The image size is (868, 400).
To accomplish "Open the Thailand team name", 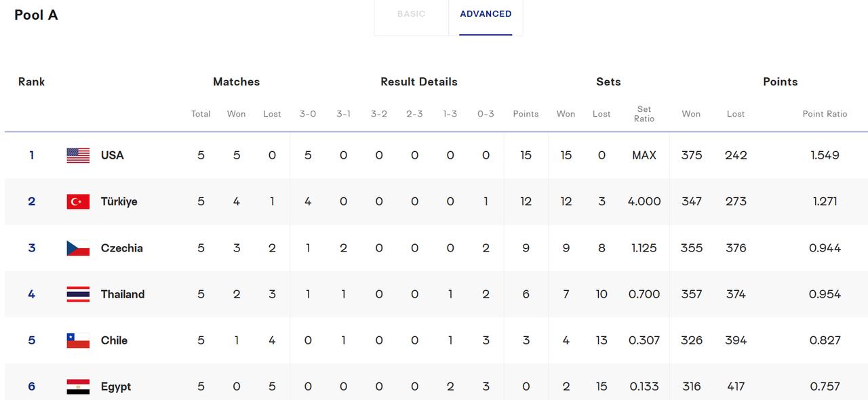I will click(123, 294).
